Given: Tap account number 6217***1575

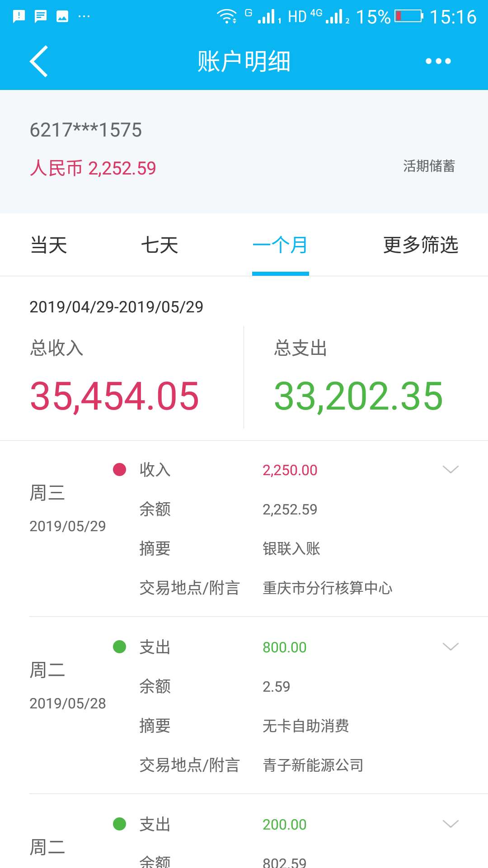Looking at the screenshot, I should pyautogui.click(x=86, y=130).
